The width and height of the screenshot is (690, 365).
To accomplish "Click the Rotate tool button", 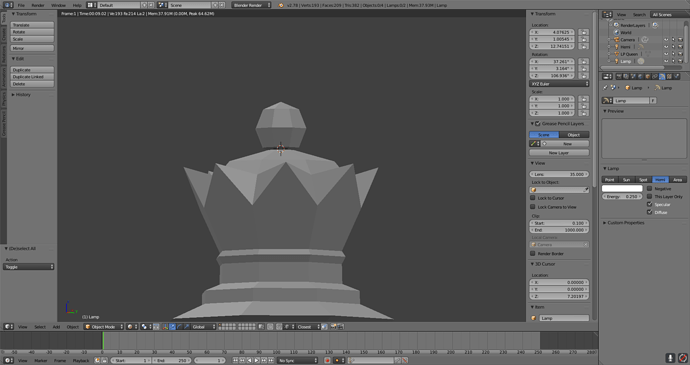I will coord(32,32).
